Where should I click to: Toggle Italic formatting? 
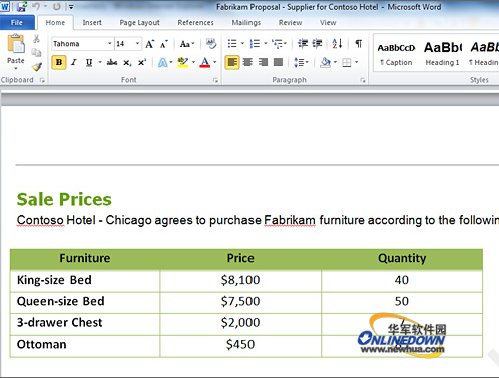point(74,62)
